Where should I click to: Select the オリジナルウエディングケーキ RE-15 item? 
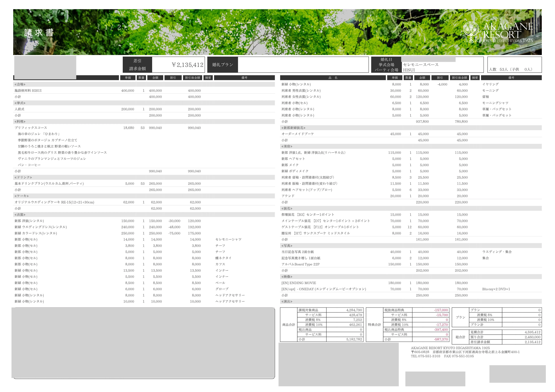coord(54,202)
